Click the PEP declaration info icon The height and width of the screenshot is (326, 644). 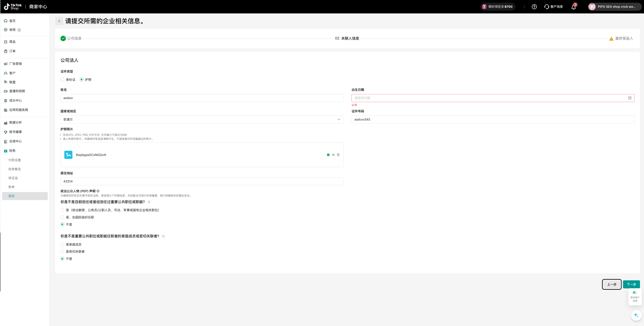98,191
